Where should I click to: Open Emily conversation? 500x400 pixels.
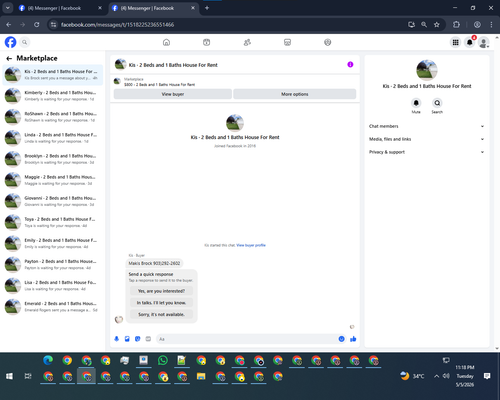pyautogui.click(x=53, y=243)
